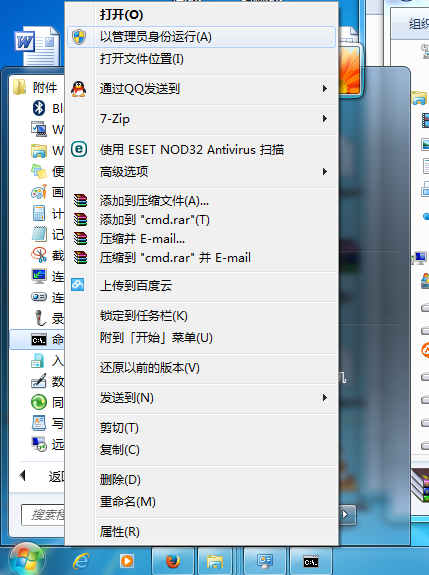Click the Start menu search box
Screen dimensions: 429x575
(43, 515)
